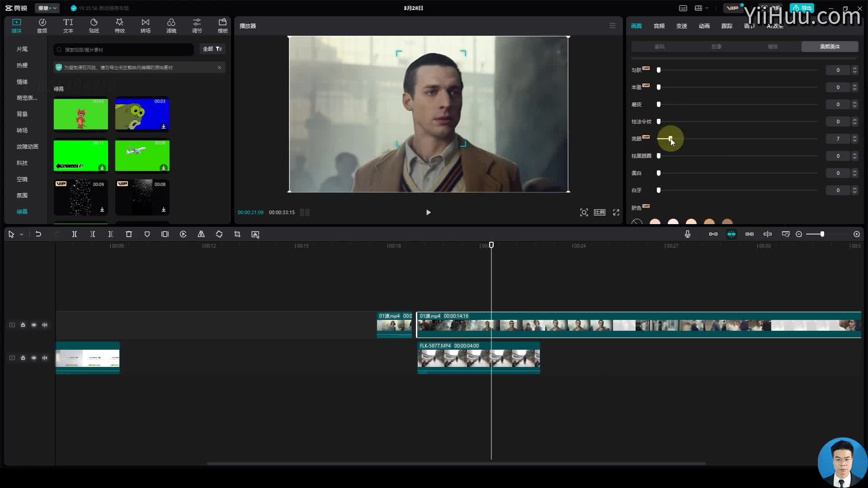Toggle auto-snap highlighted teal button

tap(731, 234)
